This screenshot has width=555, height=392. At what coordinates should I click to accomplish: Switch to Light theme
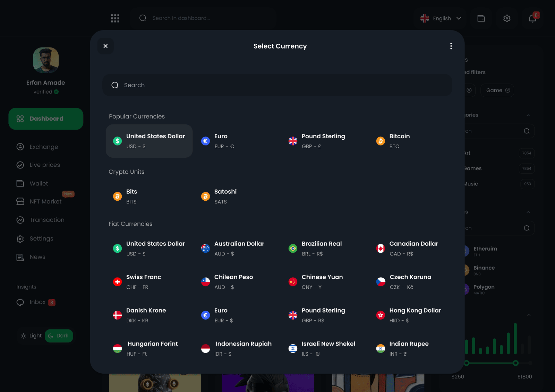[x=31, y=336]
